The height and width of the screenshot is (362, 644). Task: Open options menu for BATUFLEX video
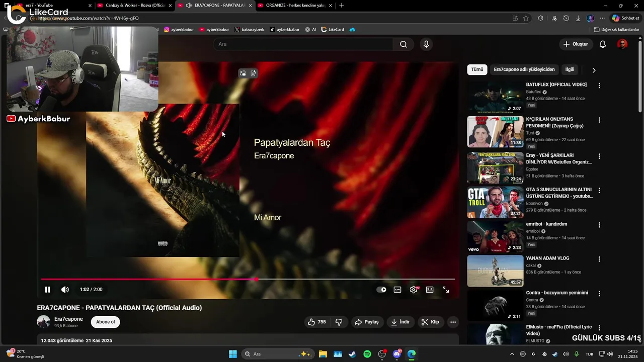599,85
